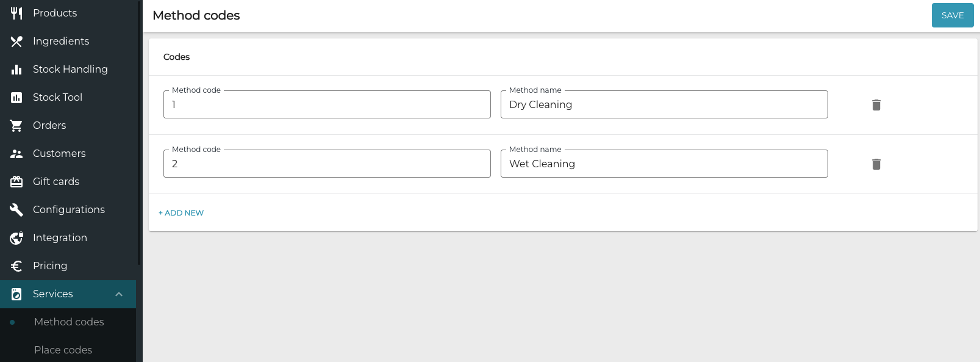Open Orders using the shopping cart icon
This screenshot has width=980, height=362.
tap(16, 125)
